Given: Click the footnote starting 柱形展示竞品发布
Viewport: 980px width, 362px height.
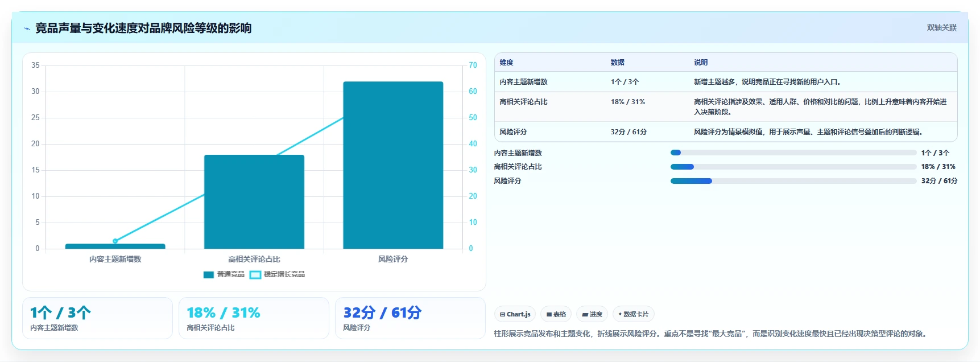Looking at the screenshot, I should tap(712, 334).
